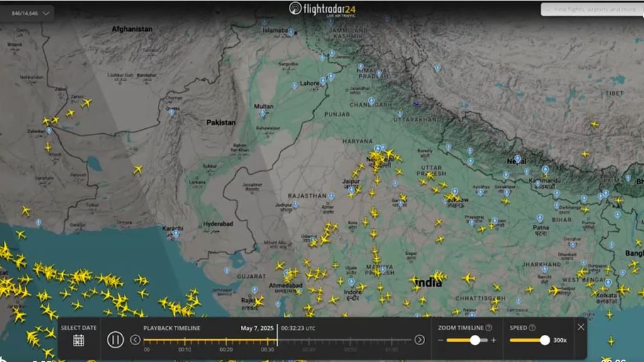This screenshot has height=362, width=644.
Task: Click the 00:10 timeline label
Action: click(x=184, y=349)
